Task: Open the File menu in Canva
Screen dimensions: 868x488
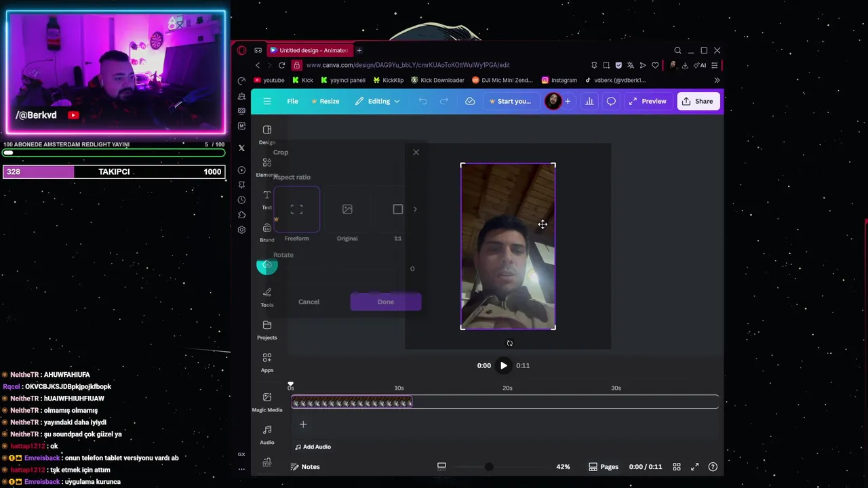Action: coord(292,101)
